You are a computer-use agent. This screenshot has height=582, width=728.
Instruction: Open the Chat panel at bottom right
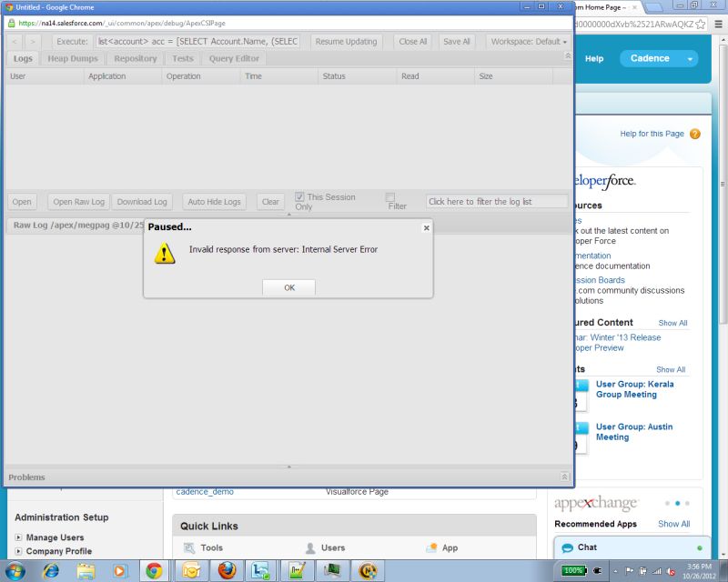[x=587, y=547]
